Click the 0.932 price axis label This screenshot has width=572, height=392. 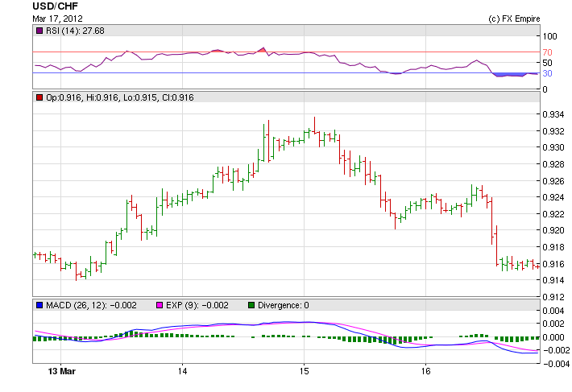pyautogui.click(x=553, y=131)
